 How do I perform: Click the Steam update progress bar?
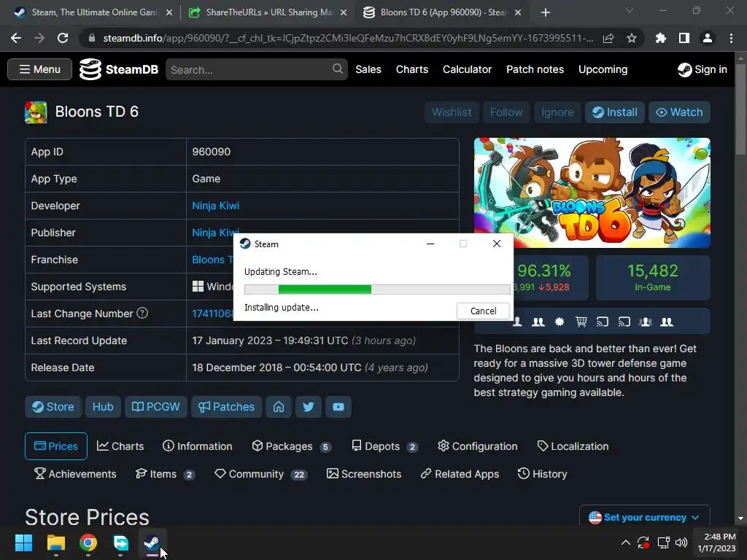(377, 289)
